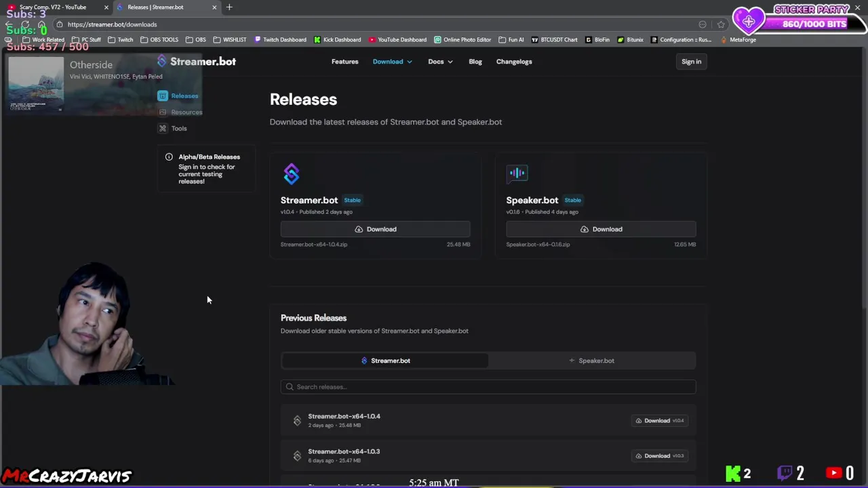Click the icon beside Streamer.bot-x64-1.0.4 row

point(297,421)
